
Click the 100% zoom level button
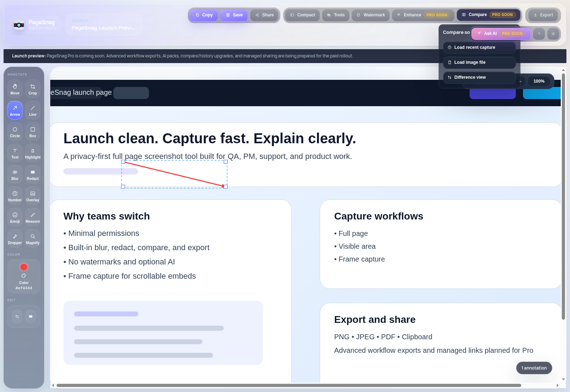(539, 81)
